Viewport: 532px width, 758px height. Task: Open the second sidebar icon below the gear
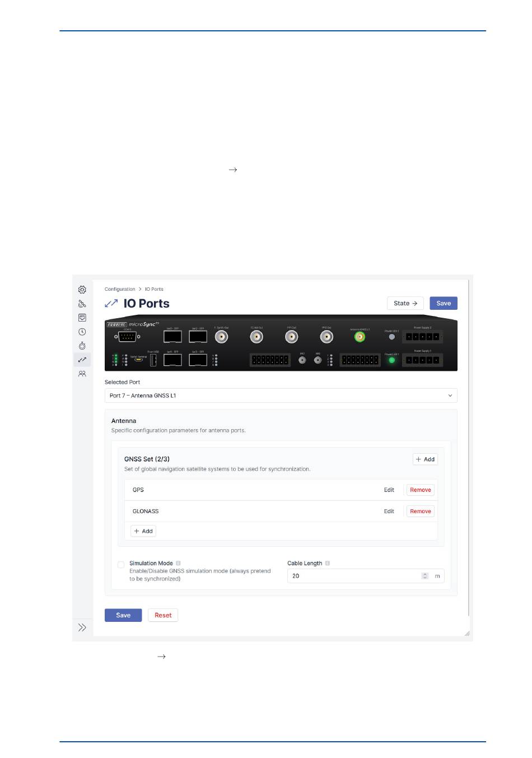point(82,304)
